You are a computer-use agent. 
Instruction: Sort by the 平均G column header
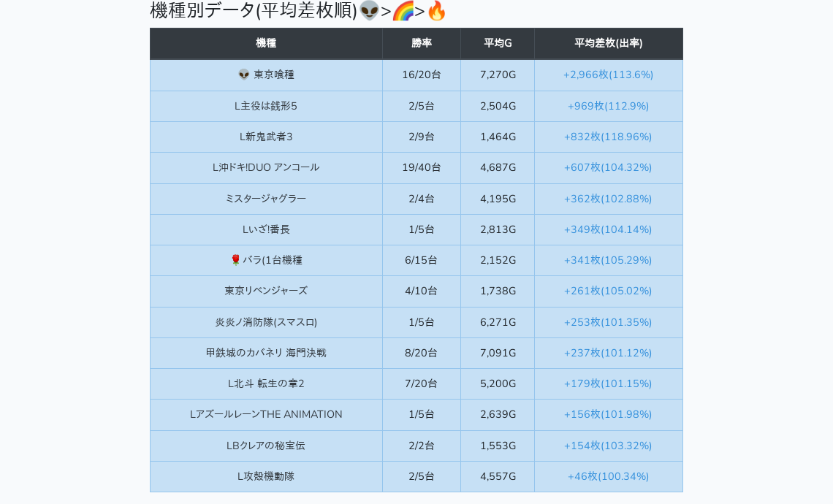(x=498, y=44)
